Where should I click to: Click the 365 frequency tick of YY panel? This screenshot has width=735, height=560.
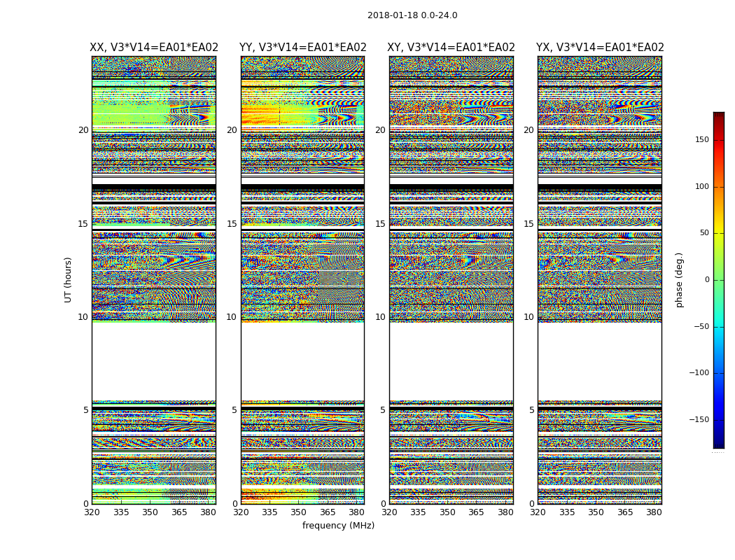(x=328, y=512)
